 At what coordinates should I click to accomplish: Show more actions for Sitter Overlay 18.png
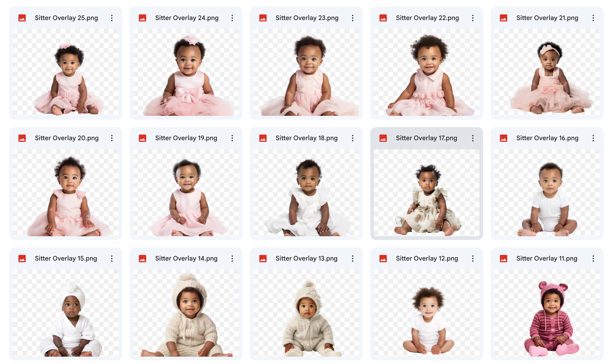352,138
